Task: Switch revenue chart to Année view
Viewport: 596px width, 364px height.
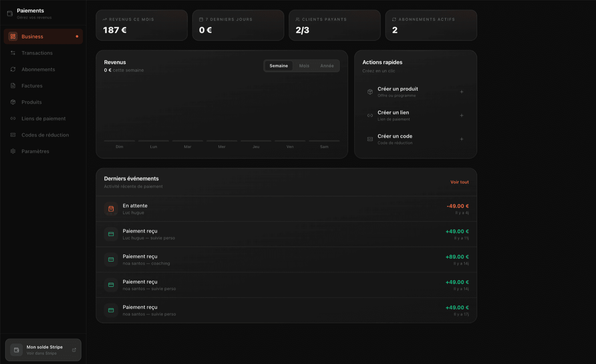Action: click(327, 66)
